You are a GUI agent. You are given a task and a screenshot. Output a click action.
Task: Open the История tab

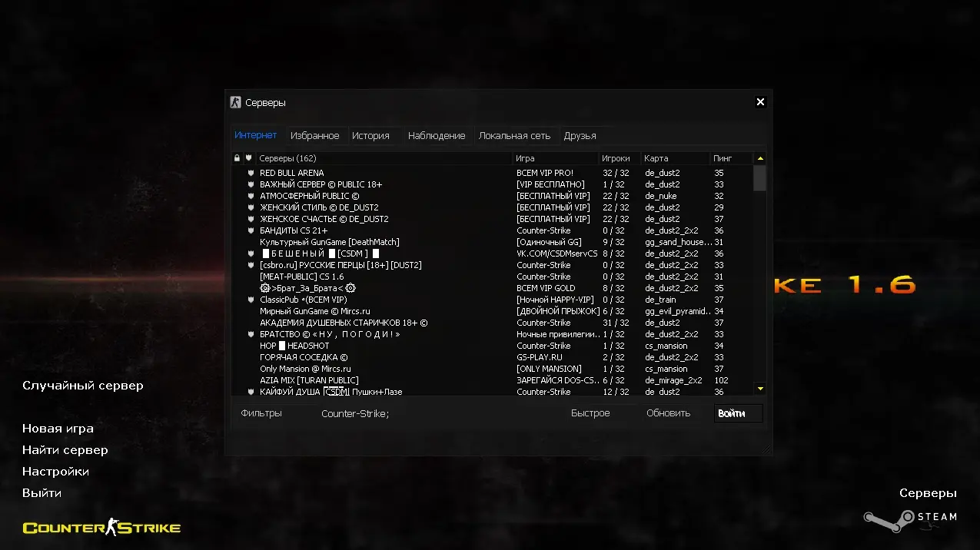[370, 136]
